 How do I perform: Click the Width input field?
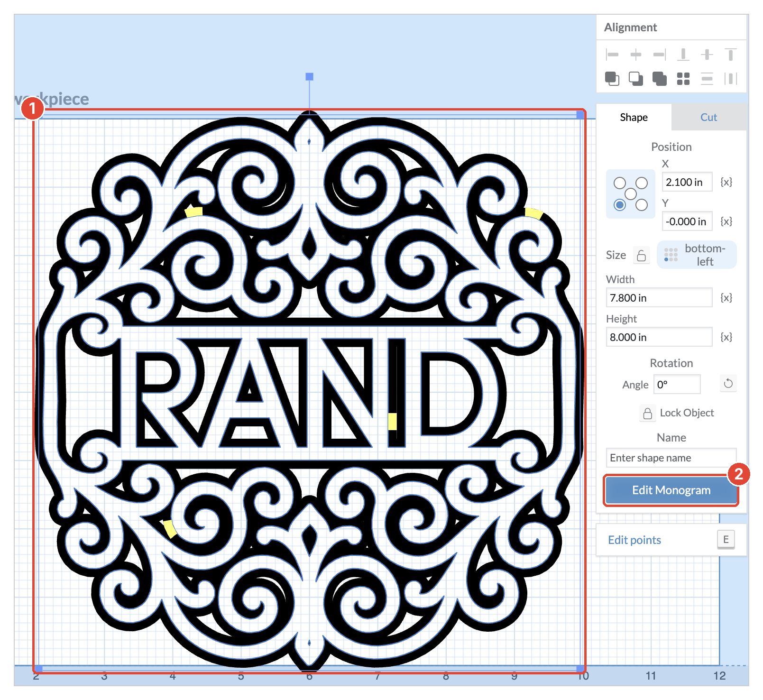[x=659, y=298]
